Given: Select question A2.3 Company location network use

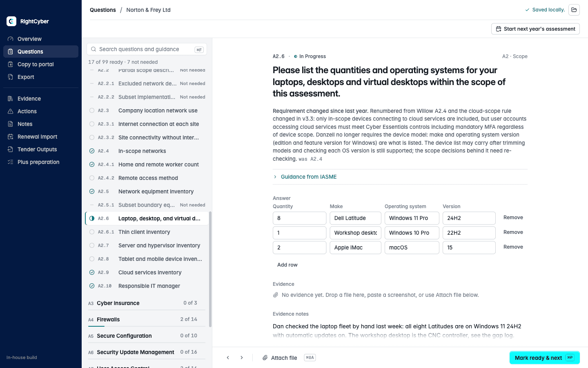Looking at the screenshot, I should point(147,110).
